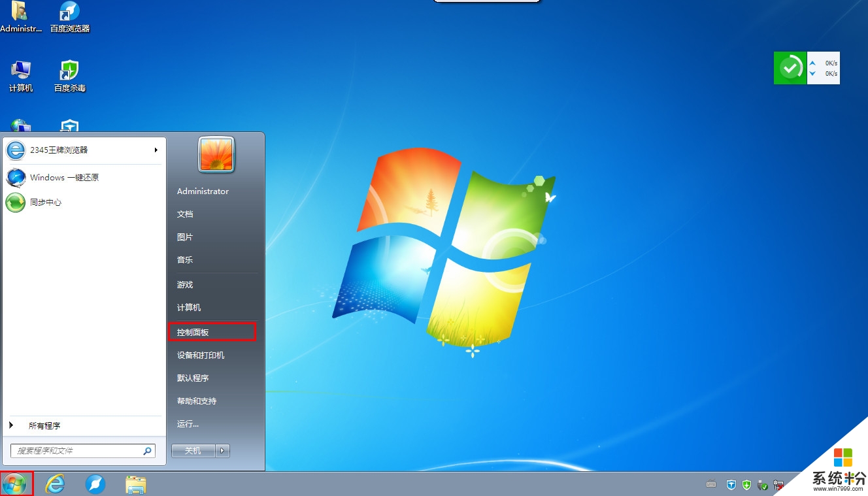This screenshot has width=868, height=496.
Task: Open the blue bird browser taskbar icon
Action: click(x=95, y=484)
